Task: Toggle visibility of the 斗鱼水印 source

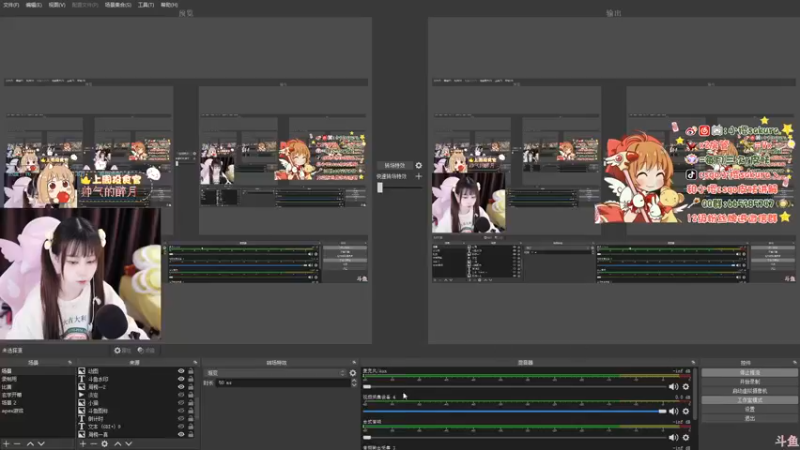Action: pyautogui.click(x=181, y=379)
